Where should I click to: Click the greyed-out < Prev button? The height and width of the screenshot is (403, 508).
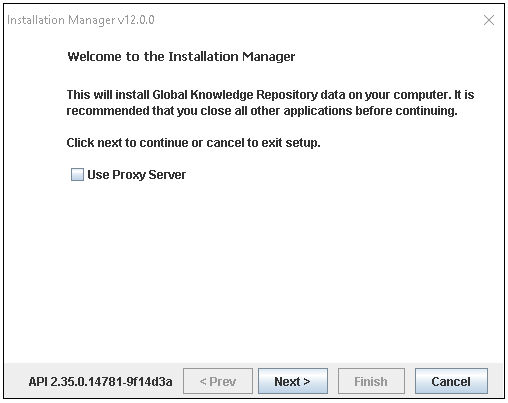click(218, 381)
